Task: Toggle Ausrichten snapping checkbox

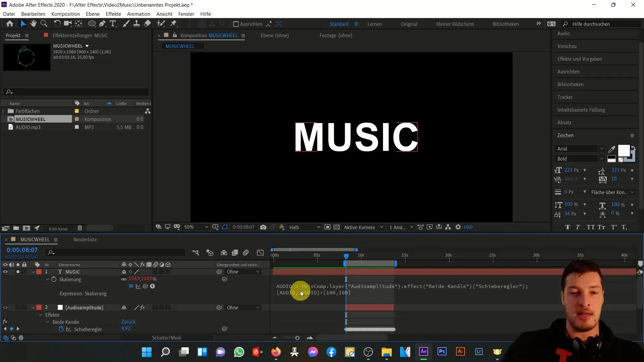Action: click(x=236, y=24)
